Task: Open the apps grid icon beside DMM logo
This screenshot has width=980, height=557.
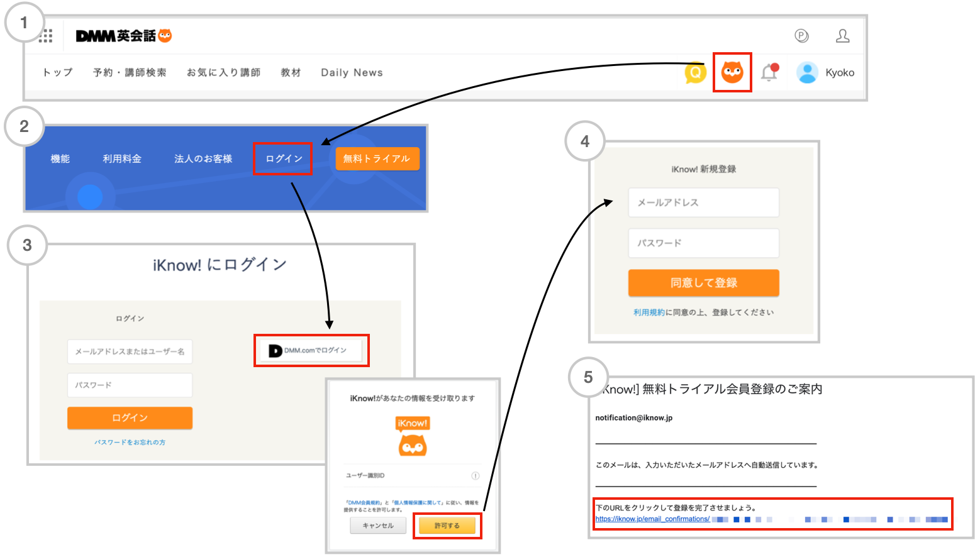Action: (x=46, y=36)
